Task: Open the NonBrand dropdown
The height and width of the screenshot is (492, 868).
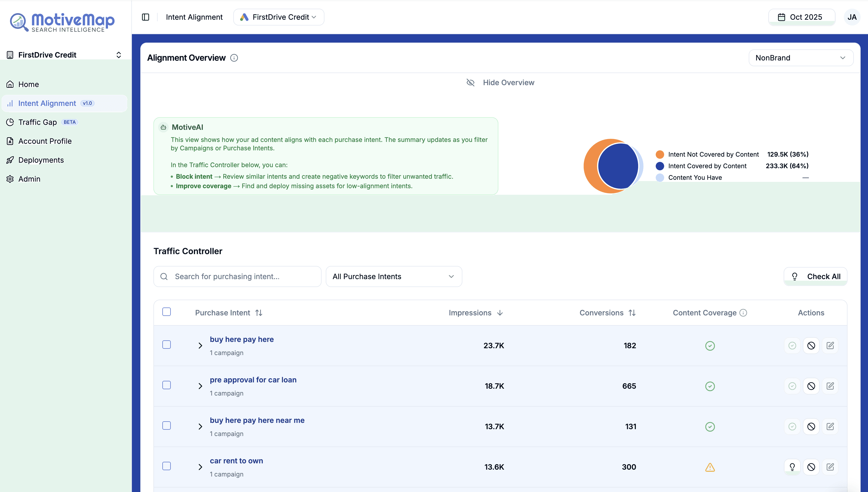Action: click(801, 58)
